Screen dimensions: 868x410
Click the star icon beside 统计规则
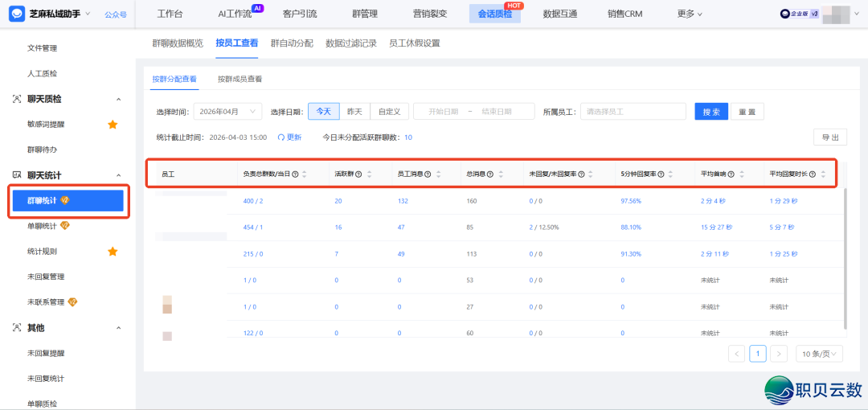113,252
